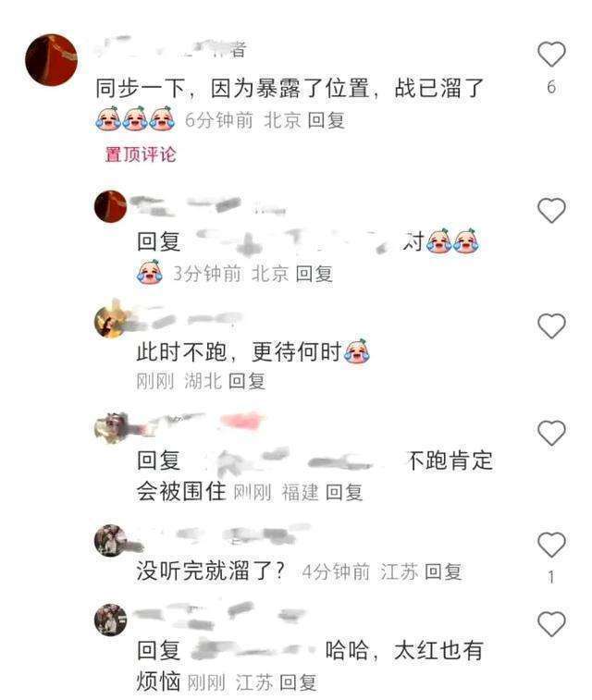
Task: Like the comment 没听完就溜了？
Action: [551, 545]
